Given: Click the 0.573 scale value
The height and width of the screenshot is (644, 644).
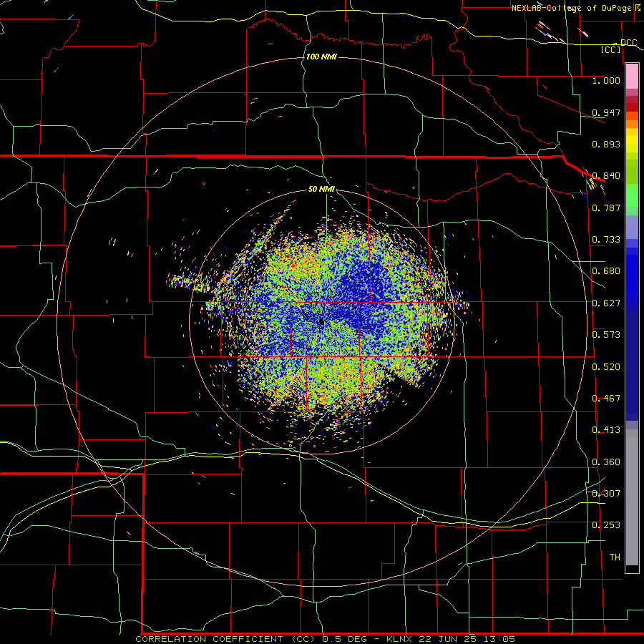Looking at the screenshot, I should pyautogui.click(x=606, y=335).
